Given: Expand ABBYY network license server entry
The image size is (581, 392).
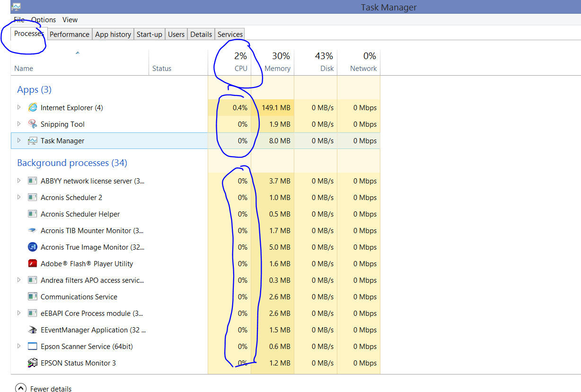Looking at the screenshot, I should [x=19, y=181].
